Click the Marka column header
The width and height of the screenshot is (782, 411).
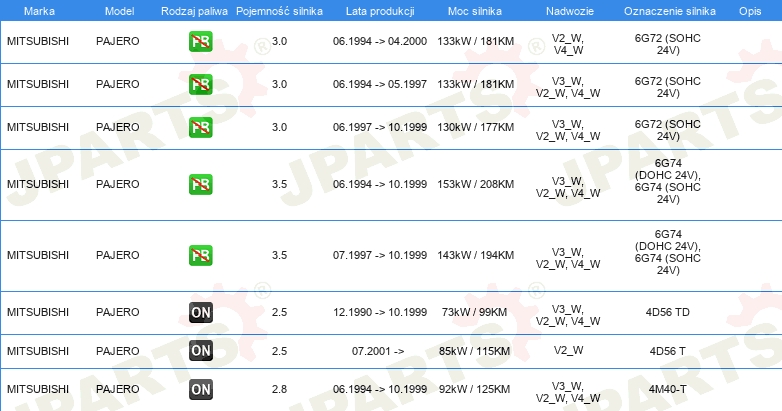[39, 11]
